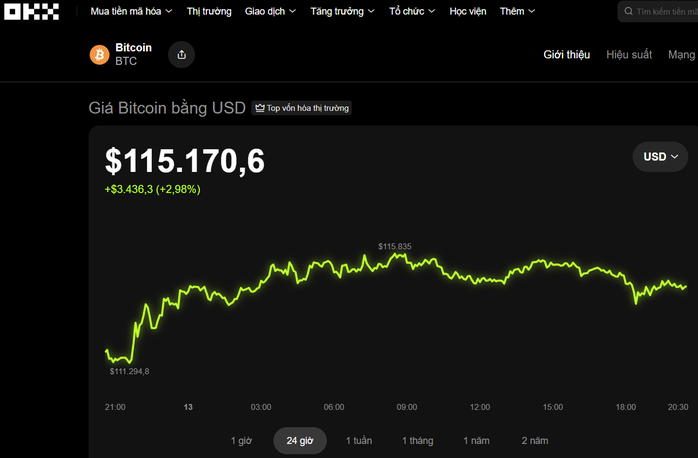The height and width of the screenshot is (458, 698).
Task: Click the crown icon on market cap badge
Action: (x=259, y=108)
